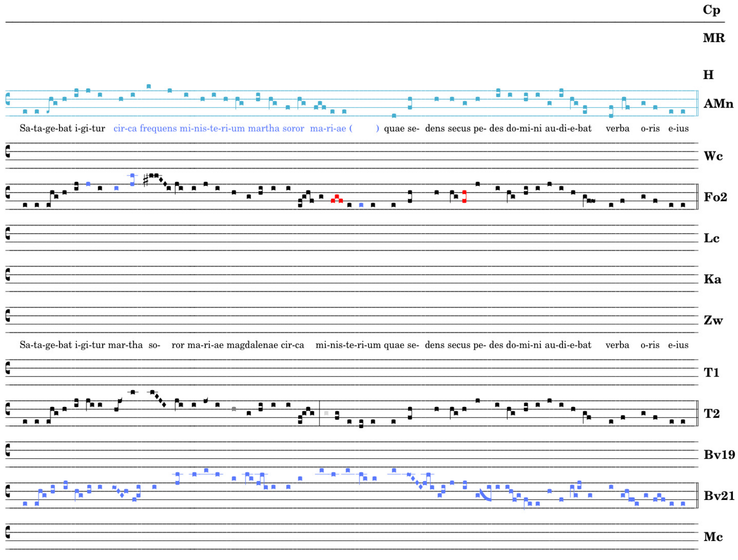This screenshot has width=738, height=560.
Task: Click the vertical barline inside the T2 staff
Action: [x=319, y=413]
